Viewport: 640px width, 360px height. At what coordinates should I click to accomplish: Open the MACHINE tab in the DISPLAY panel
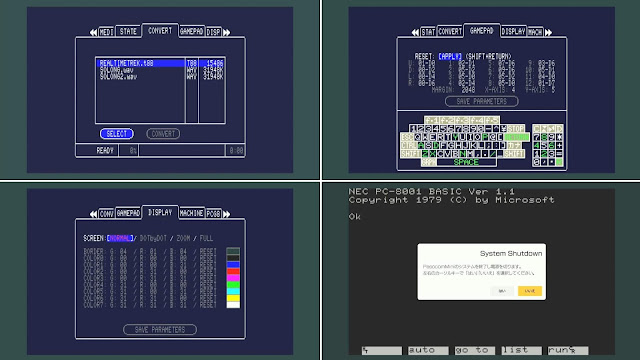191,213
